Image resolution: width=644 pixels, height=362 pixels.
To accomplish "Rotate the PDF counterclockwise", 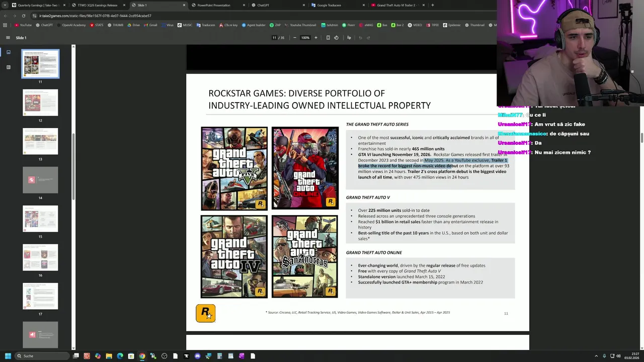I will tap(336, 38).
